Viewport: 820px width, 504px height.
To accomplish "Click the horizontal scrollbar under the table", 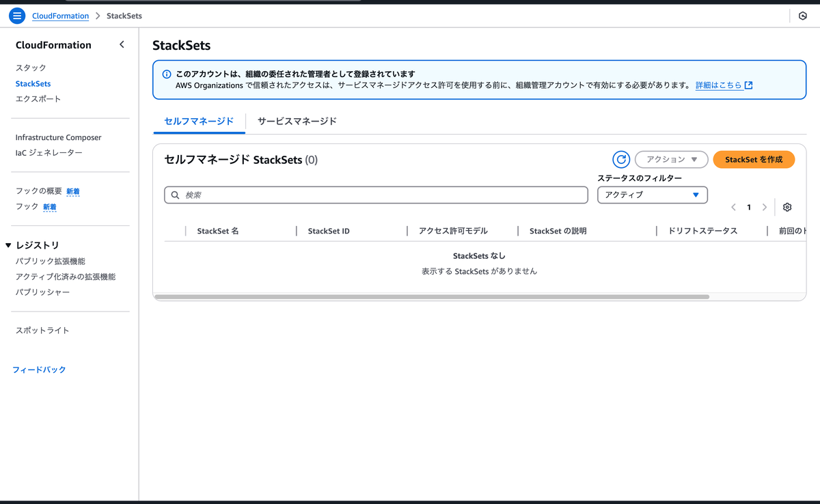I will (432, 297).
